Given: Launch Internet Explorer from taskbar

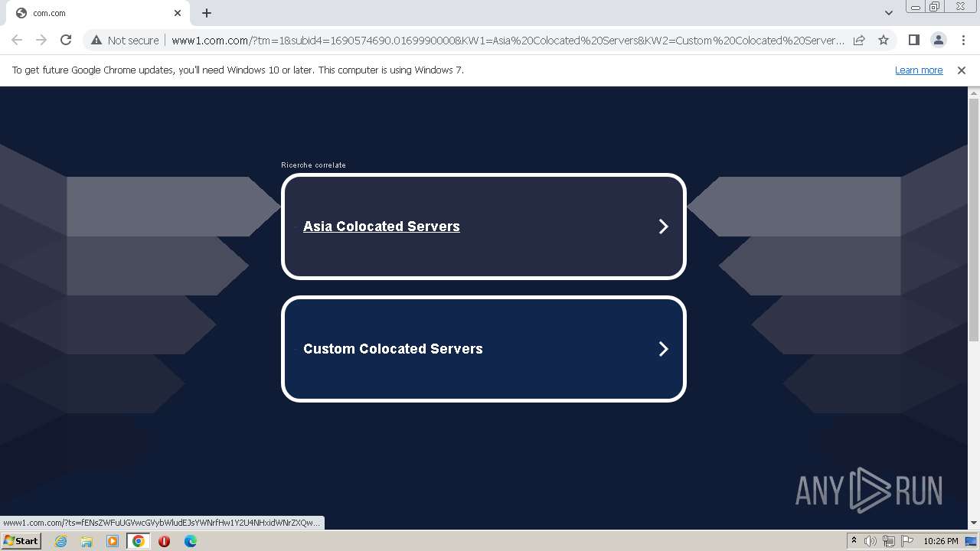Looking at the screenshot, I should (x=60, y=541).
